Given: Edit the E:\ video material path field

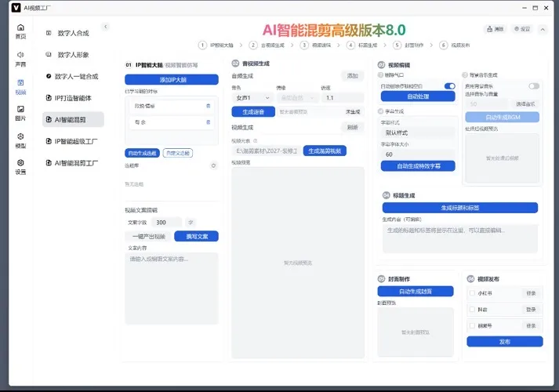Looking at the screenshot, I should click(x=267, y=151).
